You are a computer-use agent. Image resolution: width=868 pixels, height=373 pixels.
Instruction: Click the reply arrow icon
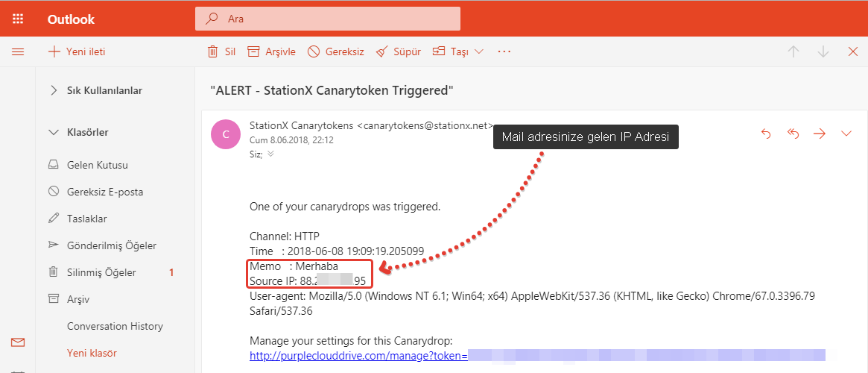766,134
